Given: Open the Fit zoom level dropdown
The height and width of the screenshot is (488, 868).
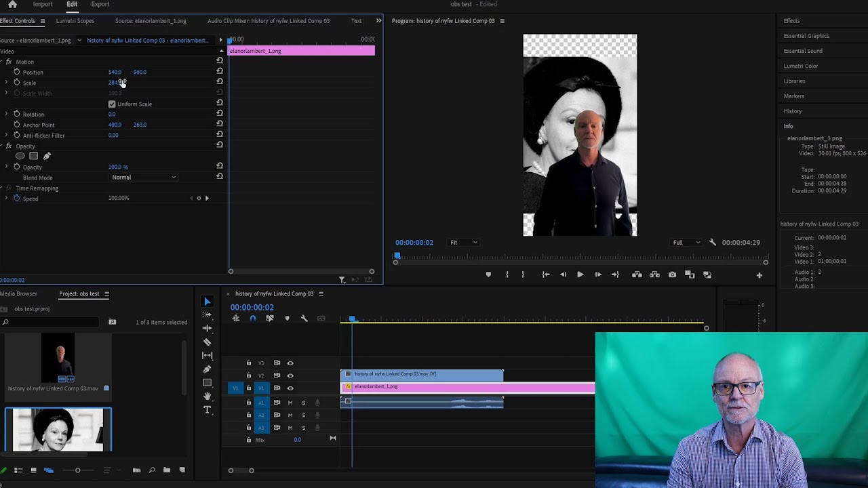Looking at the screenshot, I should [x=464, y=243].
